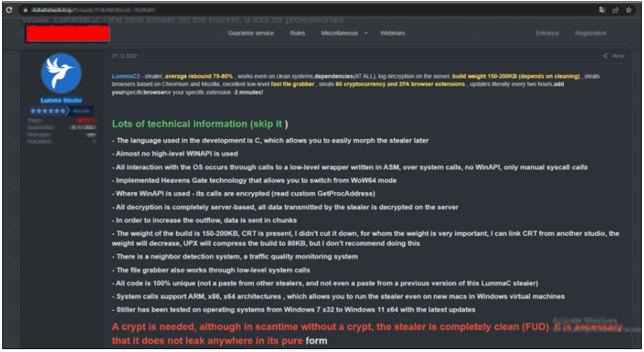Click the text '60 cryptocurrency and 2FA browser extensions'
This screenshot has width=644, height=352.
click(400, 84)
